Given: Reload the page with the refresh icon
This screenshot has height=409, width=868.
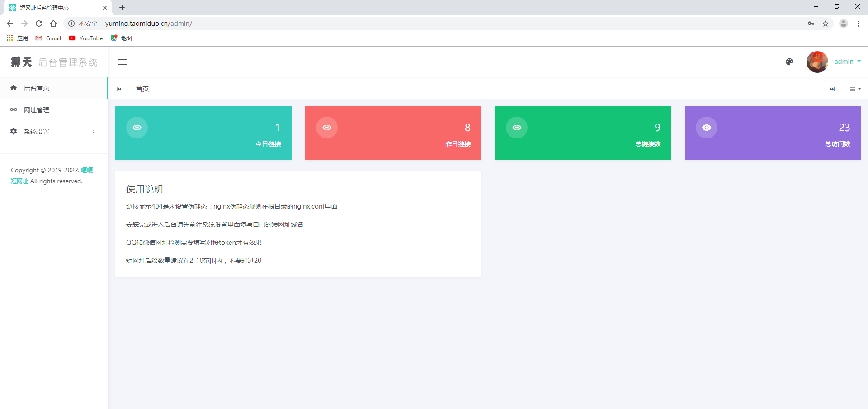Looking at the screenshot, I should [x=39, y=24].
